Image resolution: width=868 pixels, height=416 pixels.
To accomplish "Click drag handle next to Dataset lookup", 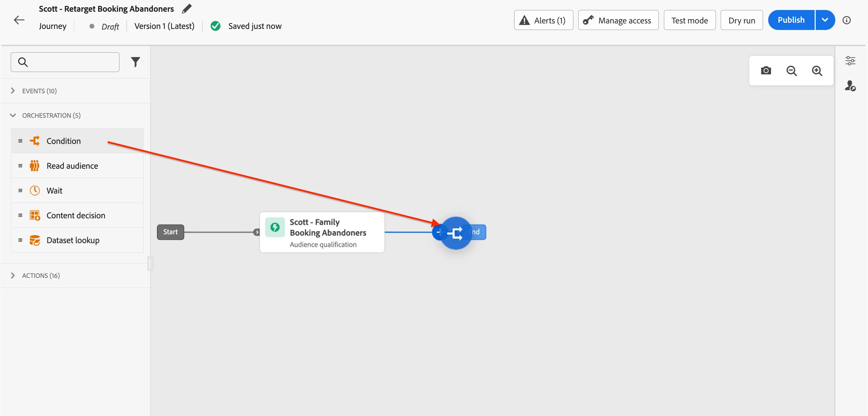I will pos(20,240).
